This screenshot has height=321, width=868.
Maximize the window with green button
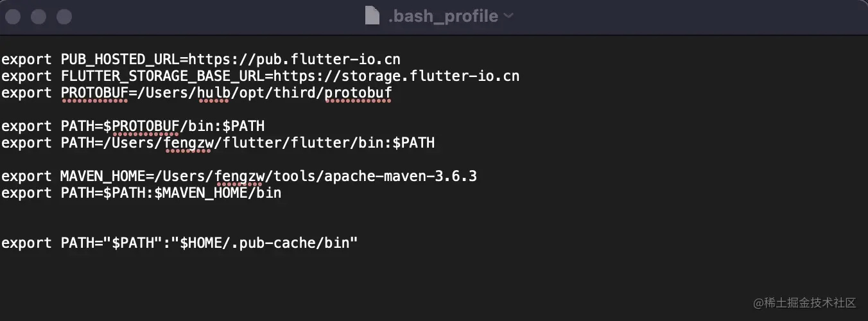64,16
